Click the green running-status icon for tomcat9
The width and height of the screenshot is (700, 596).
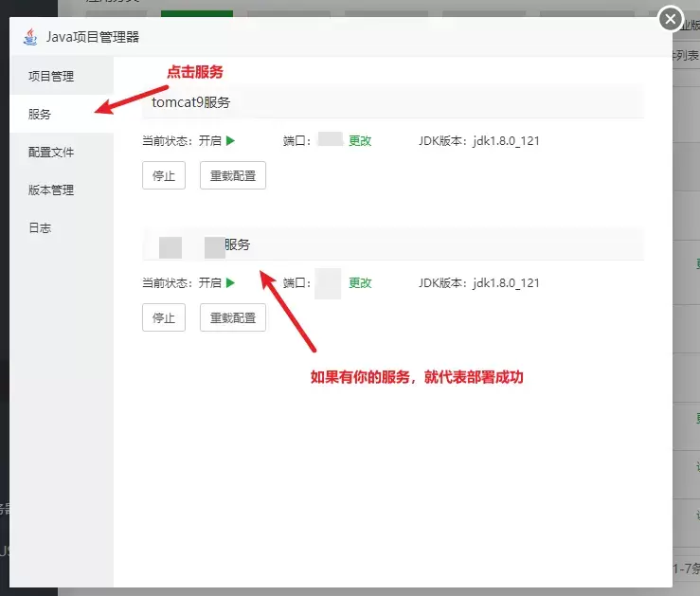(230, 140)
